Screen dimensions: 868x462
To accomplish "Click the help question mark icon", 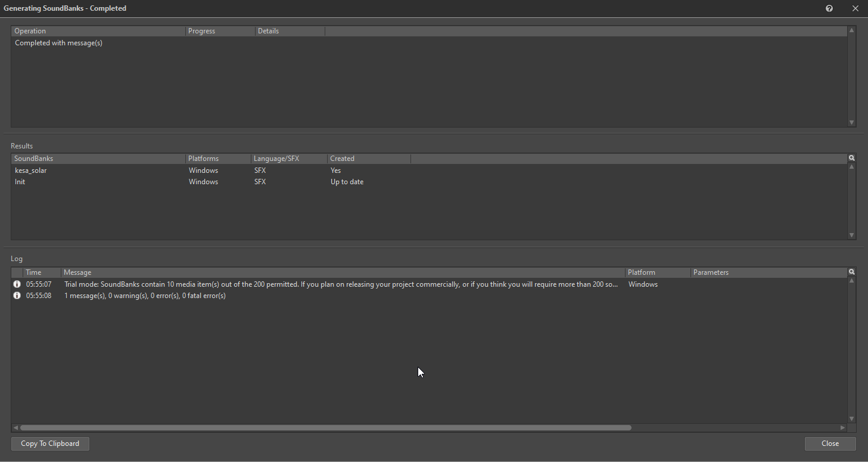I will coord(829,8).
